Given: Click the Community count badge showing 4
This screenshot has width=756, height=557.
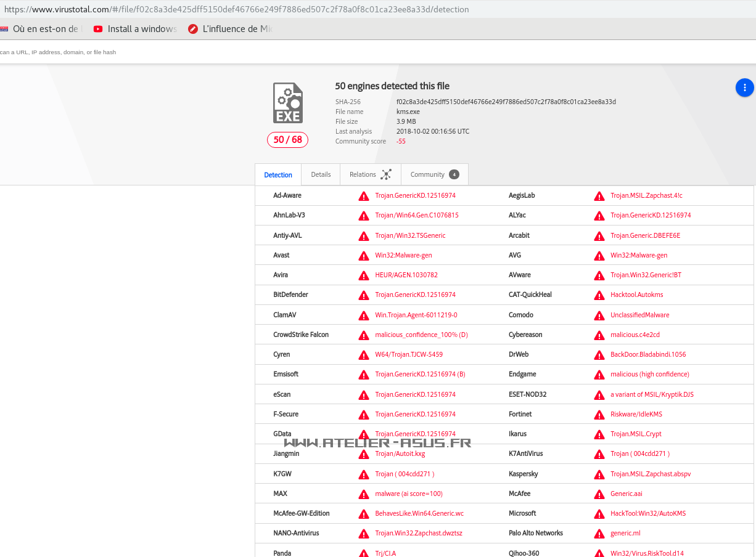Looking at the screenshot, I should click(x=454, y=174).
